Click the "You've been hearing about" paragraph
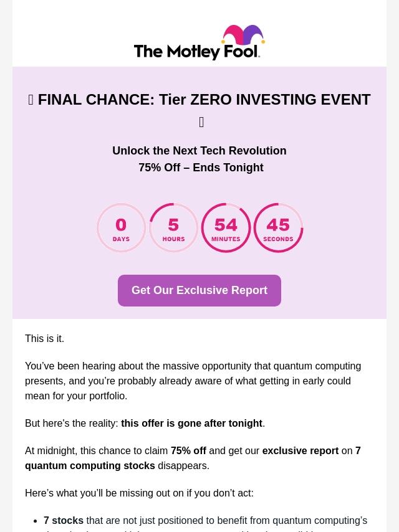Image resolution: width=399 pixels, height=532 pixels. (x=193, y=381)
